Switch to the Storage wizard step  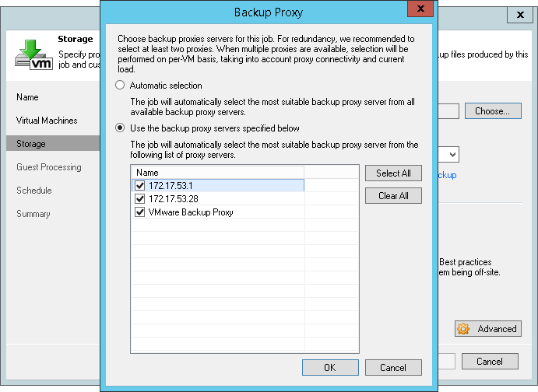coord(31,144)
